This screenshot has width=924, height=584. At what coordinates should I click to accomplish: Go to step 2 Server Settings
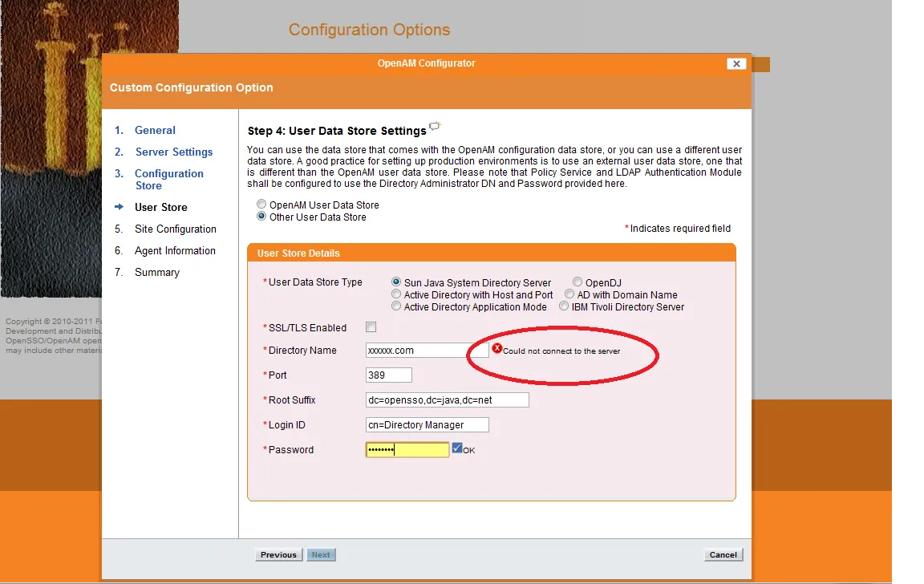(x=174, y=152)
